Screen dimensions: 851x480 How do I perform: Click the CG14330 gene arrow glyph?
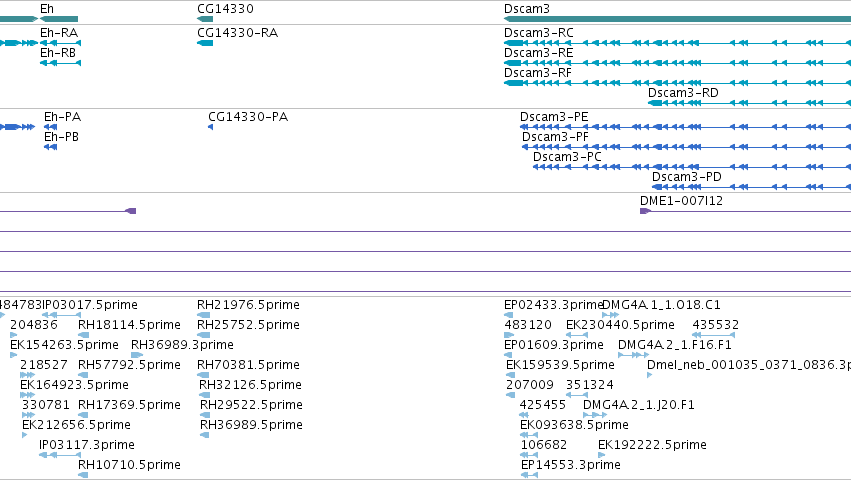pyautogui.click(x=205, y=19)
